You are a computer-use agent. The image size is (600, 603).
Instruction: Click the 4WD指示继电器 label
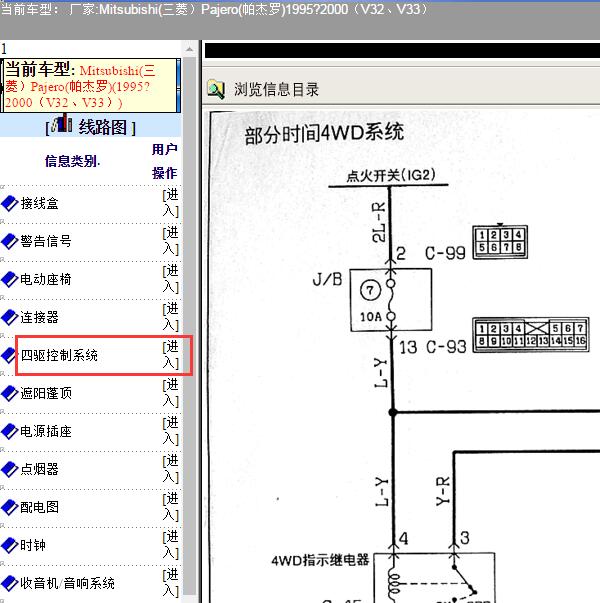(320, 560)
